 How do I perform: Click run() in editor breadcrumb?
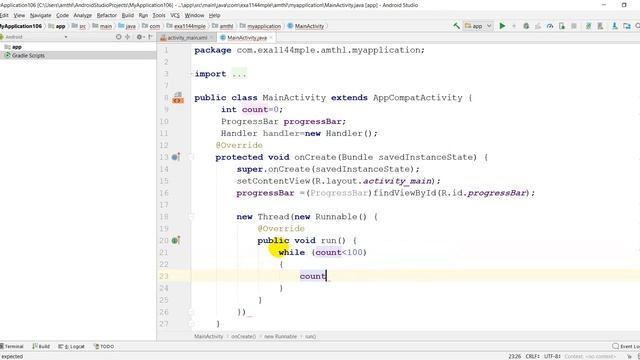[x=311, y=337]
